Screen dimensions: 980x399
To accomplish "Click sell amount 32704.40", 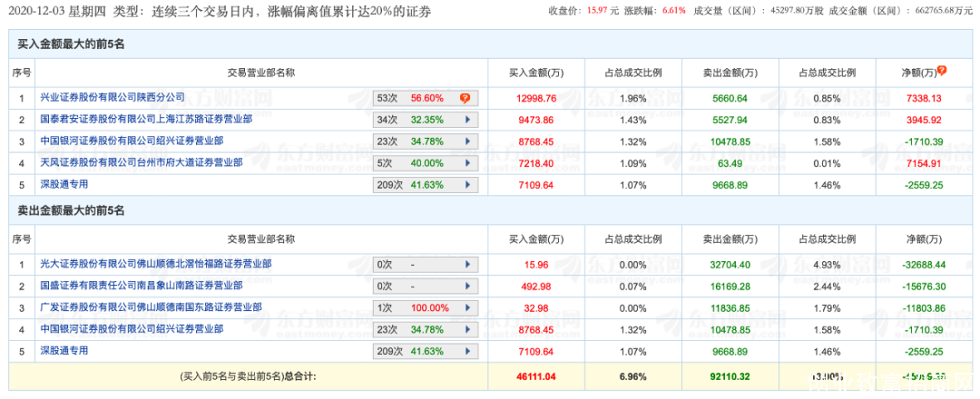I will point(730,265).
